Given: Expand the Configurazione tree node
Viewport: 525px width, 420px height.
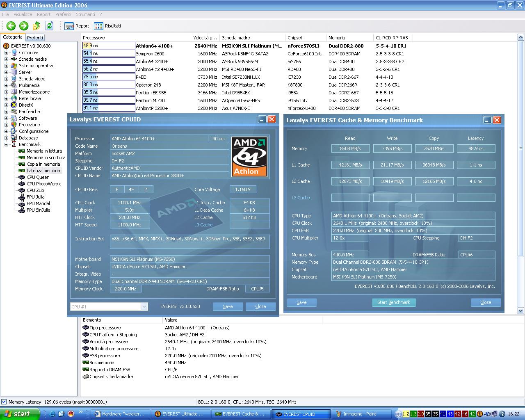Looking at the screenshot, I should [6, 131].
